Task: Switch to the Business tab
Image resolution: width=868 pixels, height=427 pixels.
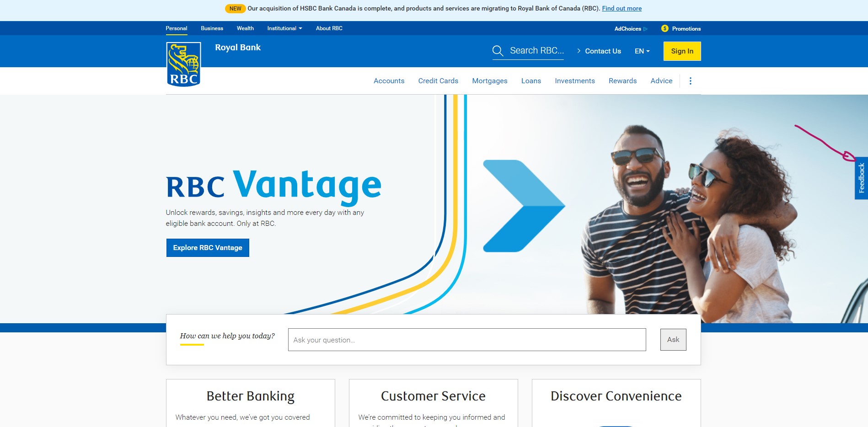Action: click(212, 28)
